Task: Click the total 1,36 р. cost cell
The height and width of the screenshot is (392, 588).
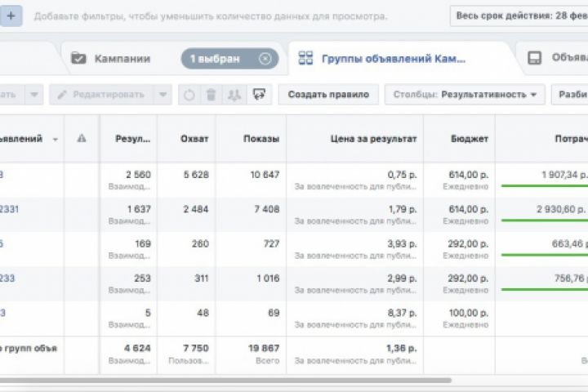Action: click(402, 348)
